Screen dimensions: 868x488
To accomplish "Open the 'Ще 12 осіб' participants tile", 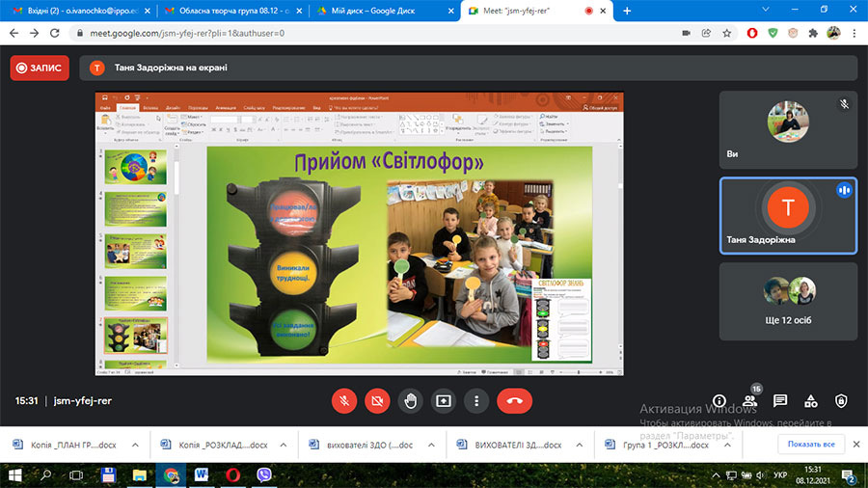I will pyautogui.click(x=788, y=302).
